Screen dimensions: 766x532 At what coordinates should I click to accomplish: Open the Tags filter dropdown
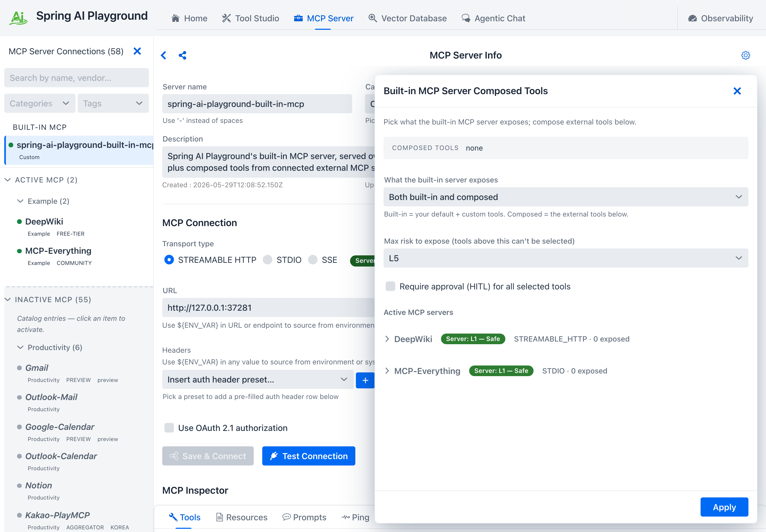point(113,103)
